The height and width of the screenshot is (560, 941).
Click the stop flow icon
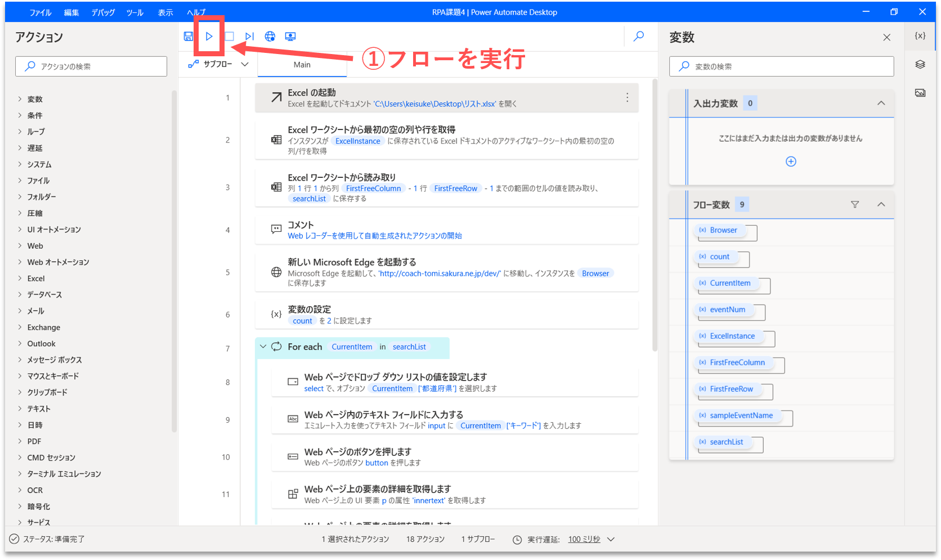230,37
